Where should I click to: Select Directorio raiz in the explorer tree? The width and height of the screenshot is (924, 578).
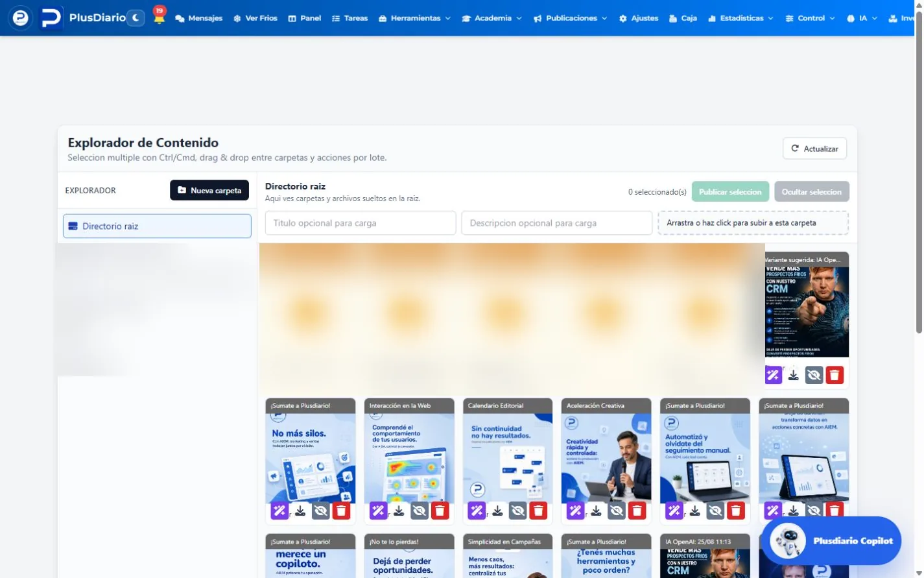157,226
